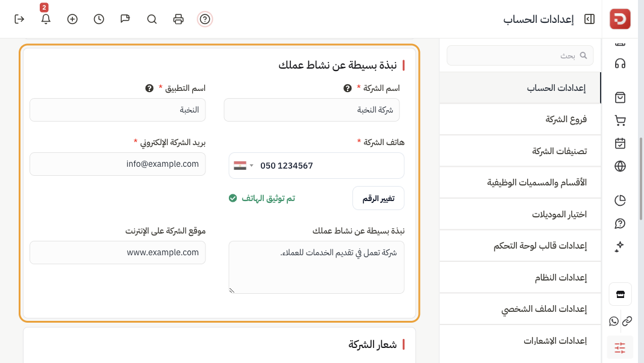644x363 pixels.
Task: Open the chat question icon in sidebar
Action: [x=620, y=223]
